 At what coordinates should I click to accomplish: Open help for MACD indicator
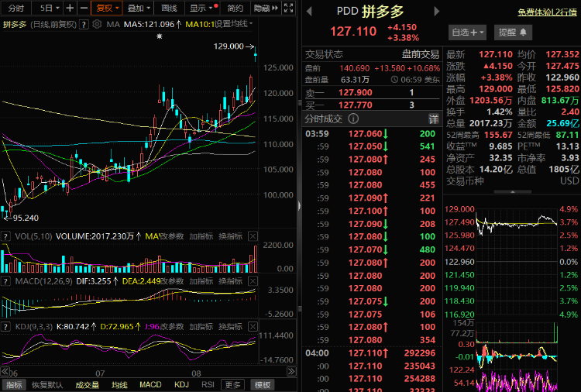coord(5,281)
